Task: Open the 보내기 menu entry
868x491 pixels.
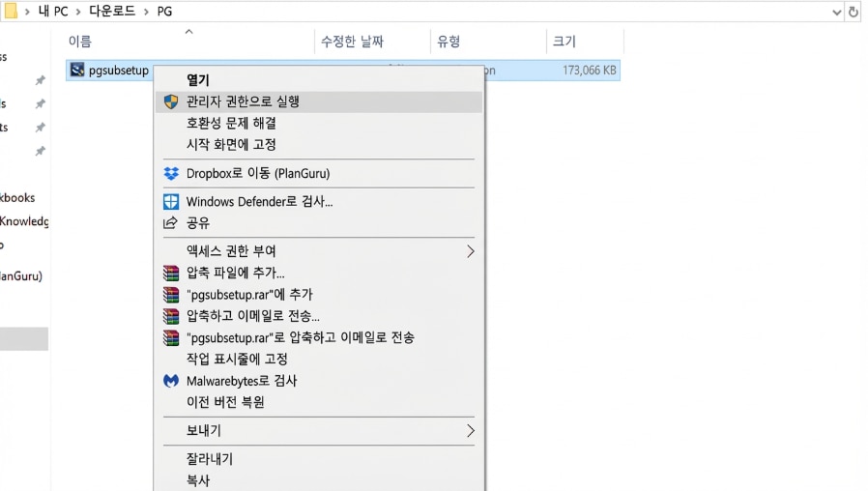Action: coord(319,430)
